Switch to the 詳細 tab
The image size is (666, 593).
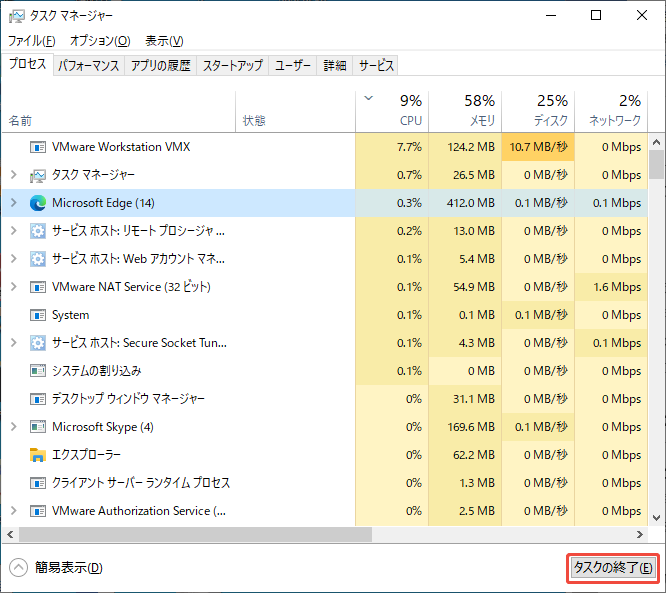(x=335, y=65)
